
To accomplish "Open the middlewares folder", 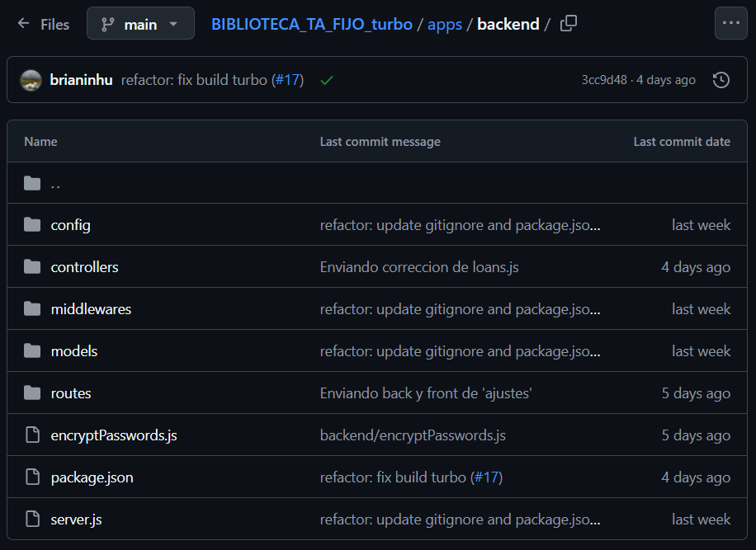I will (91, 309).
